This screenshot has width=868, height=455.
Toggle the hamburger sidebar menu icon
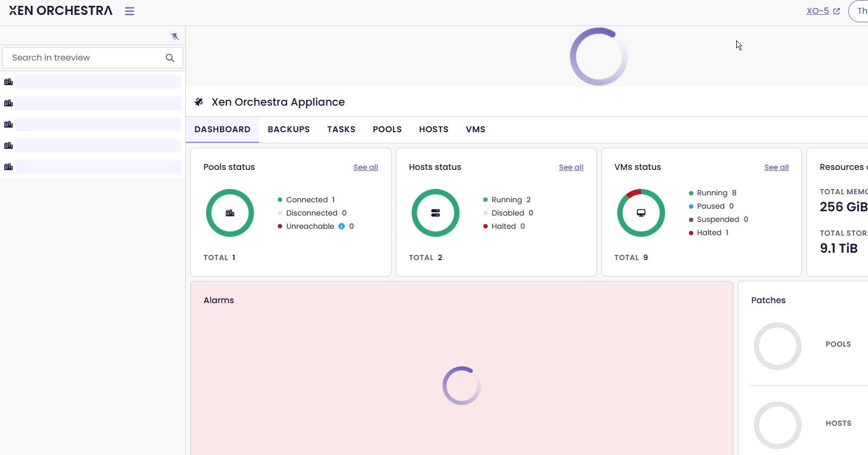click(130, 11)
